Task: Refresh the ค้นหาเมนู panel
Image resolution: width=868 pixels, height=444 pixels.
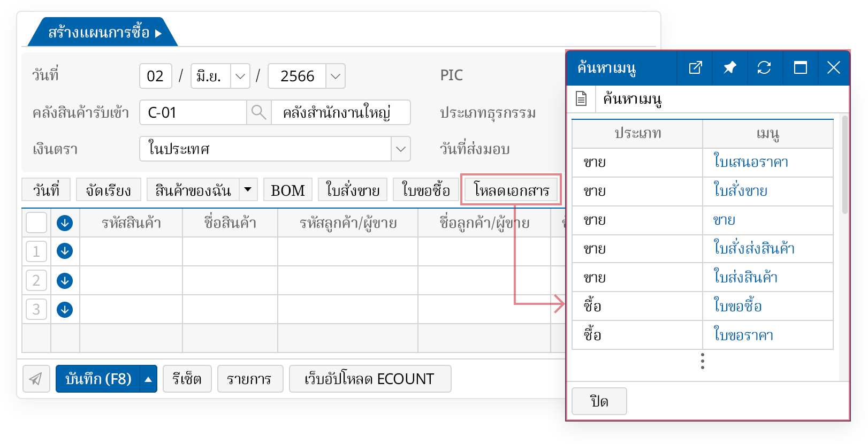Action: click(x=764, y=68)
